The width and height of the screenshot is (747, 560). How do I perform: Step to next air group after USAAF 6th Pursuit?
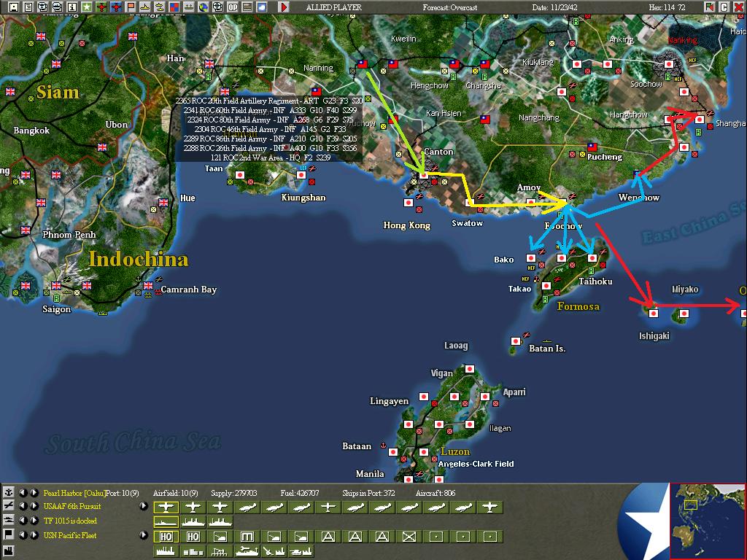click(x=34, y=506)
